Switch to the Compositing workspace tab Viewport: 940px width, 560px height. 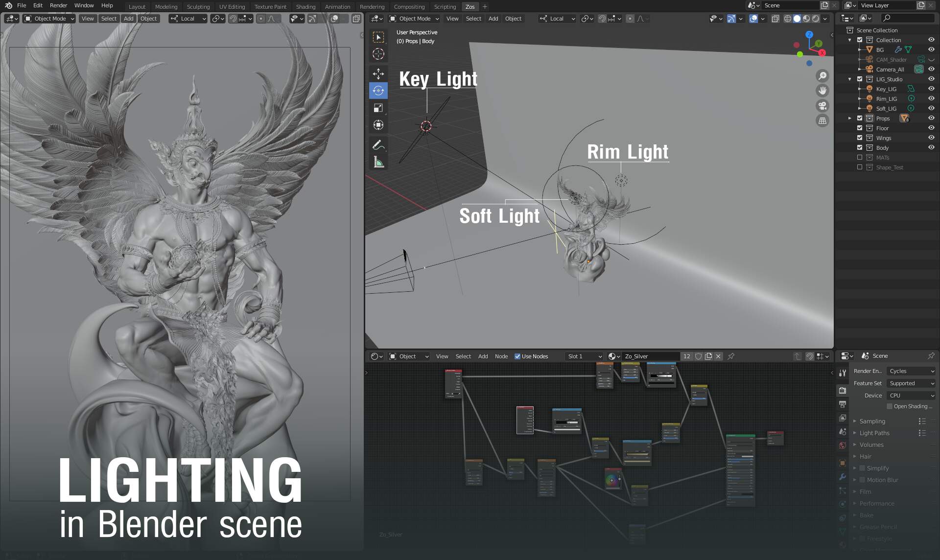(x=409, y=6)
